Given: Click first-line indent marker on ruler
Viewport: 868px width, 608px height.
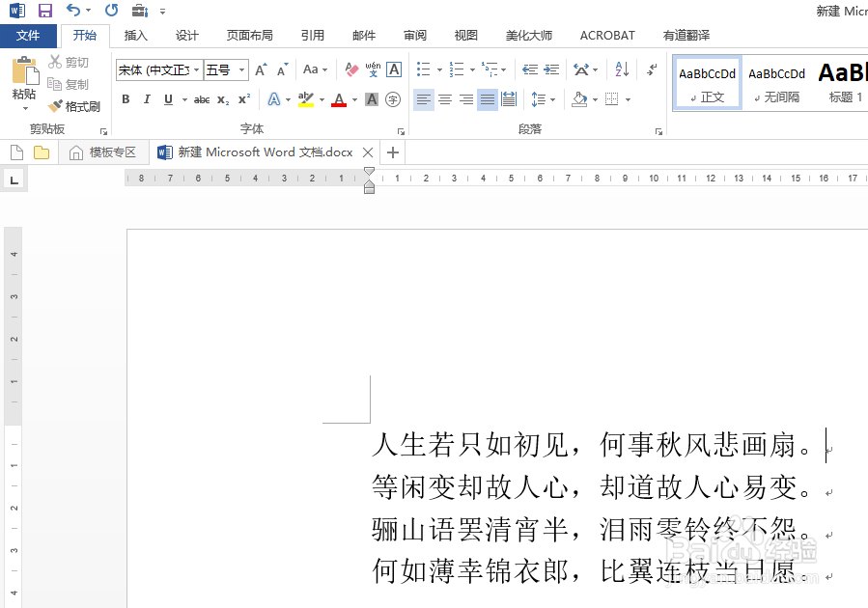Looking at the screenshot, I should pos(369,171).
